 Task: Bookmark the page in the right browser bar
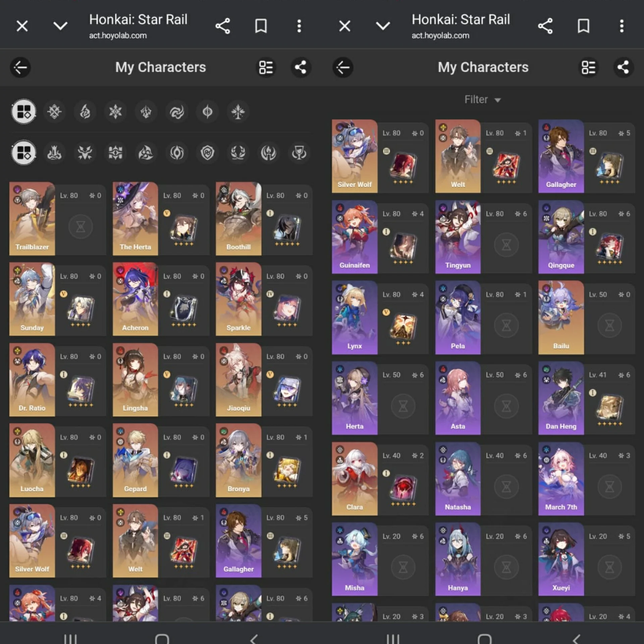(584, 26)
